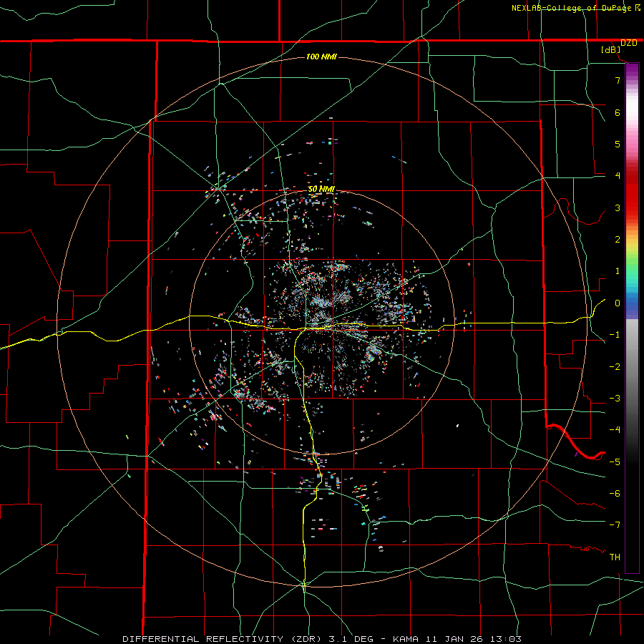Click the 11 JAN 26 date text

455,639
